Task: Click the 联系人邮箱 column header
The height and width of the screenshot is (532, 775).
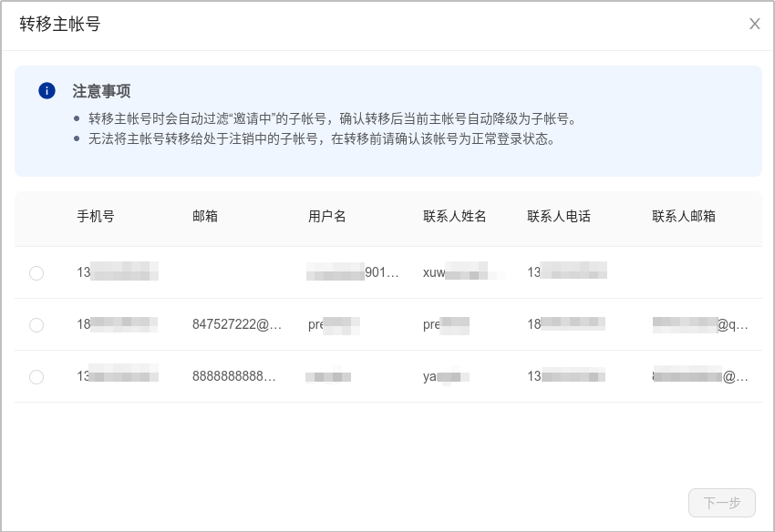Action: pyautogui.click(x=683, y=216)
